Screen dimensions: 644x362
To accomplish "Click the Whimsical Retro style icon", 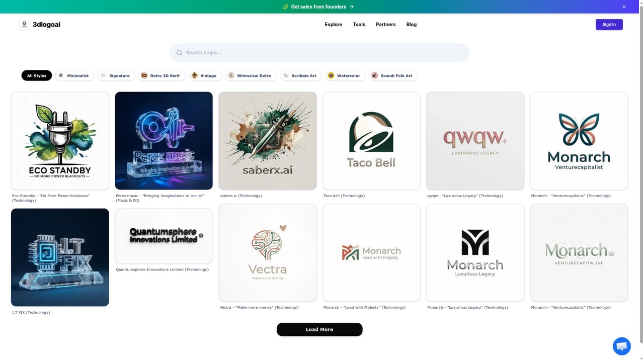I will [x=231, y=75].
